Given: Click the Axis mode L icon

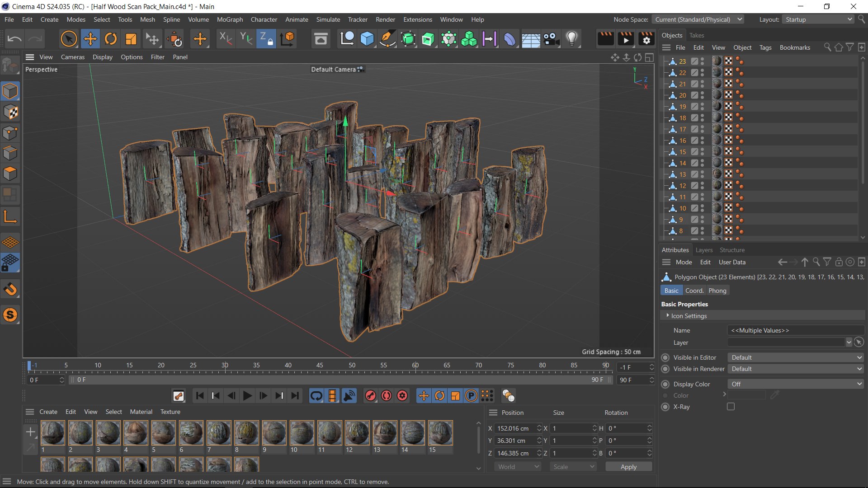Looking at the screenshot, I should 10,217.
